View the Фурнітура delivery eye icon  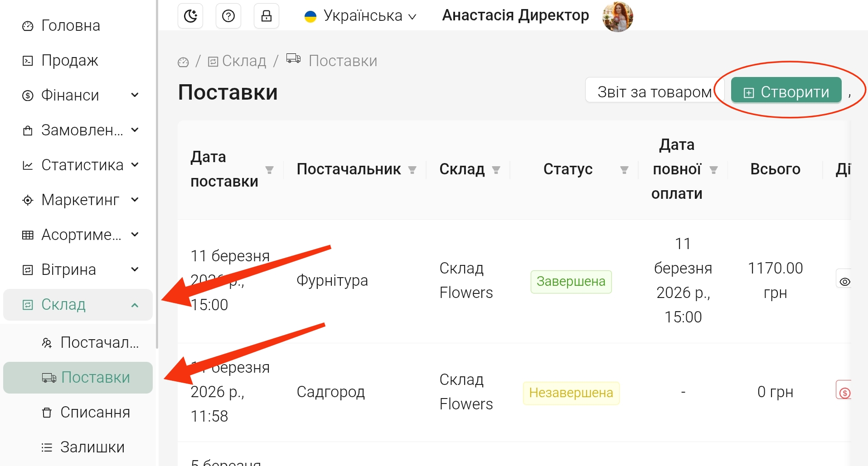coord(844,281)
